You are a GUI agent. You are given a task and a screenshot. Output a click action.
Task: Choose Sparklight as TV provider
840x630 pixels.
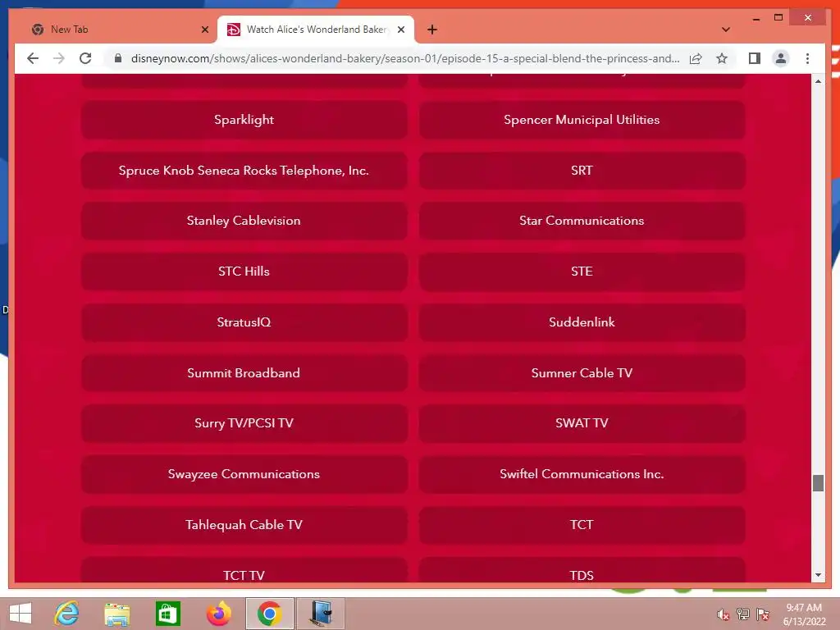click(244, 120)
